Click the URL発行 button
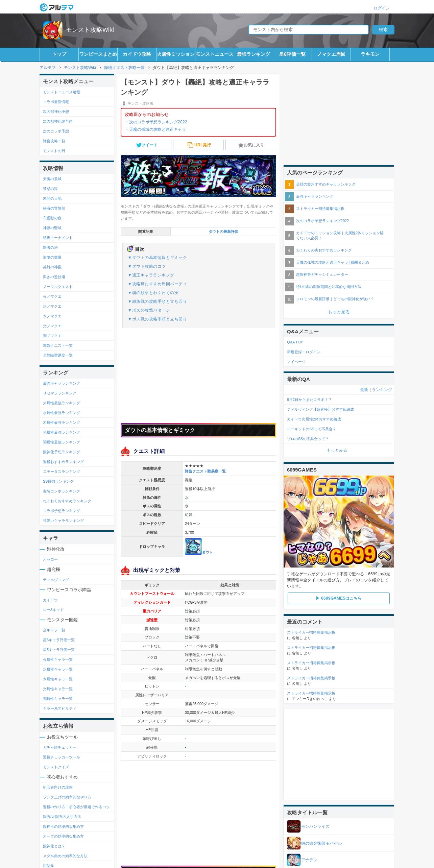The image size is (434, 868). click(198, 145)
